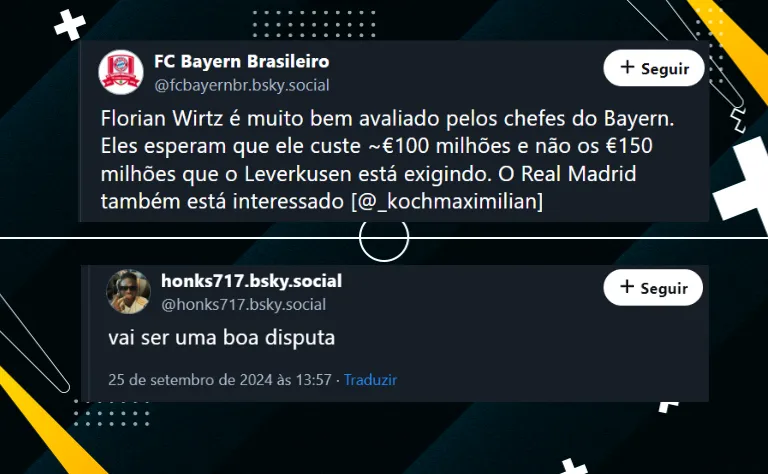This screenshot has height=474, width=768.
Task: Click the plus icon in FC Bayern's Seguir button
Action: pyautogui.click(x=627, y=67)
